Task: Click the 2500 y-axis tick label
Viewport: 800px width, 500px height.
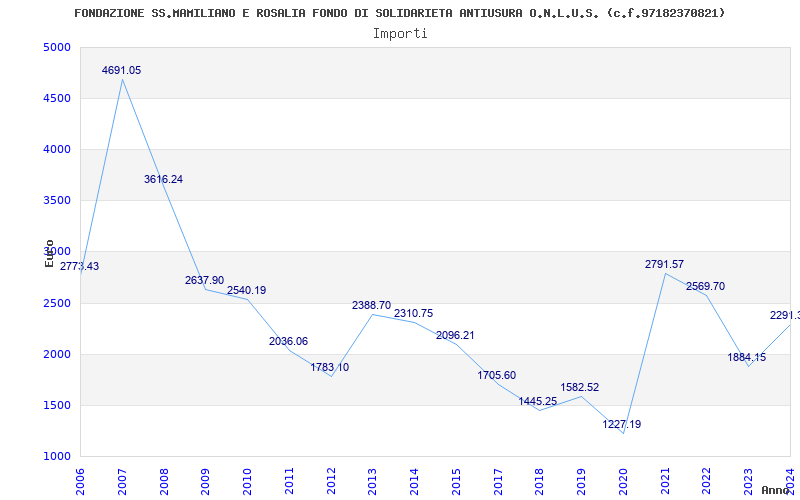Action: (57, 304)
